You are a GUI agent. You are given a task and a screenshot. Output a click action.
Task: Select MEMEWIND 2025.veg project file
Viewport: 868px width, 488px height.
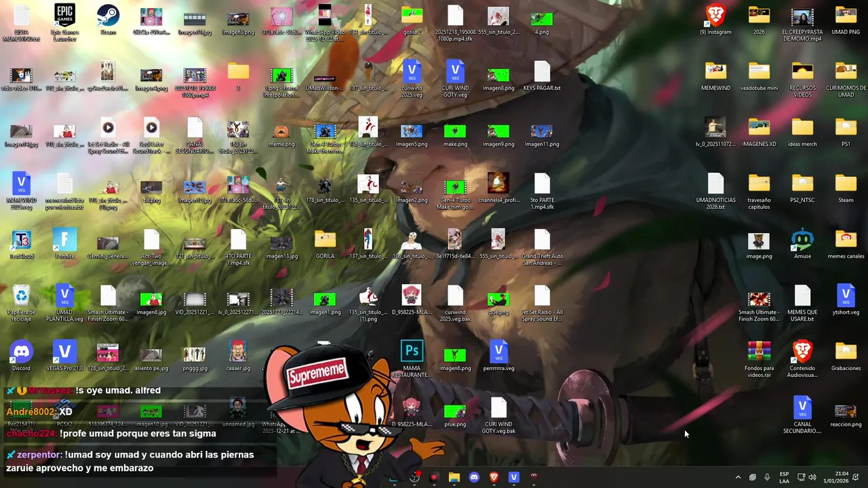point(21,191)
